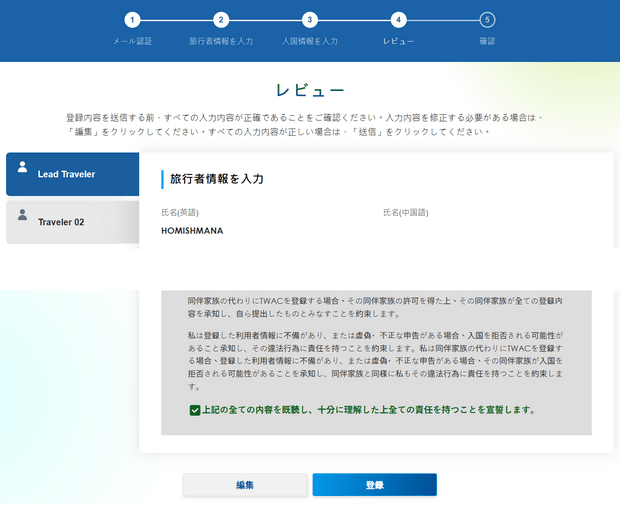This screenshot has height=506, width=620.
Task: Click the 確認 step label
Action: pyautogui.click(x=487, y=42)
